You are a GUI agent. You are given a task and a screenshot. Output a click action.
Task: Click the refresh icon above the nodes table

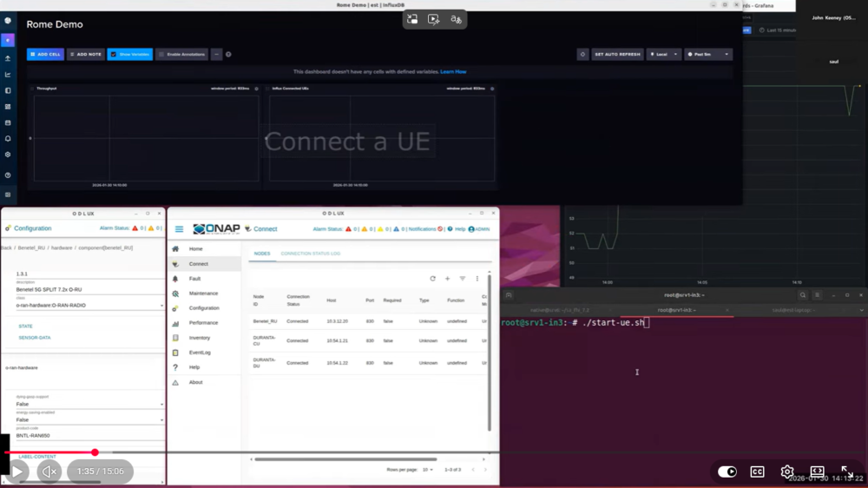pyautogui.click(x=432, y=279)
